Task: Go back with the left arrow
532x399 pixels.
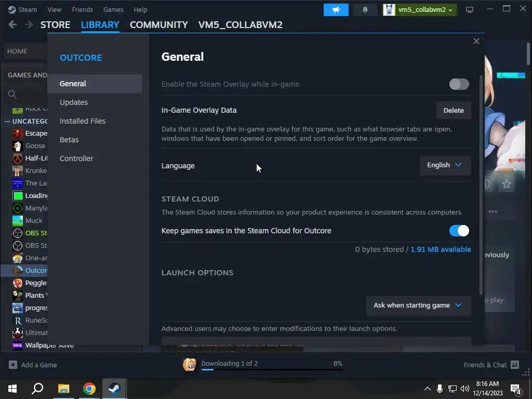Action: click(12, 24)
